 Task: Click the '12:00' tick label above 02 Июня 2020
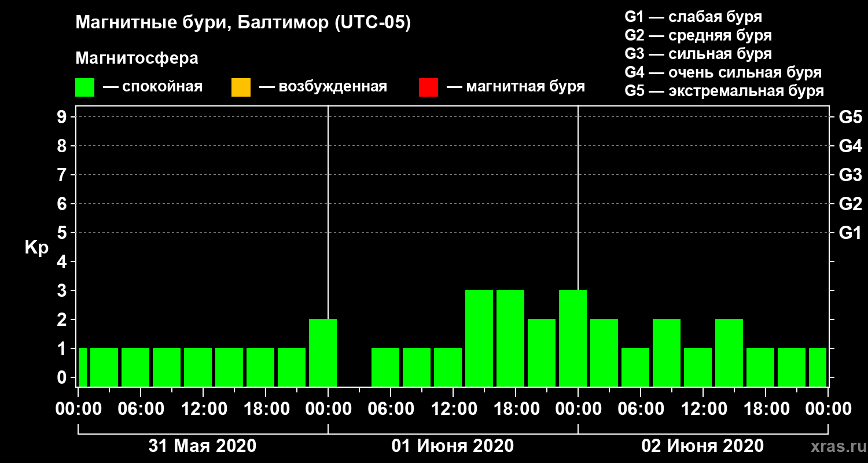(703, 409)
